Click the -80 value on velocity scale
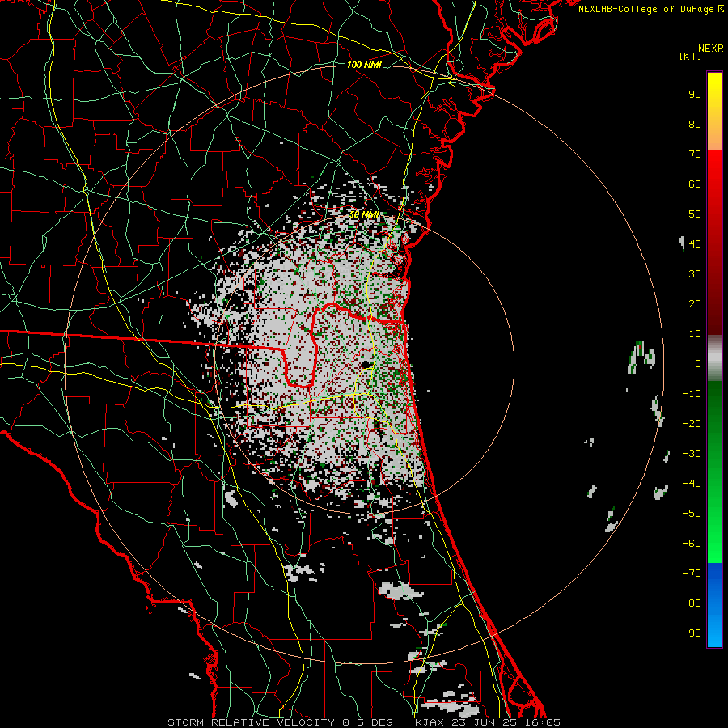Viewport: 728px width, 728px height. [x=692, y=603]
